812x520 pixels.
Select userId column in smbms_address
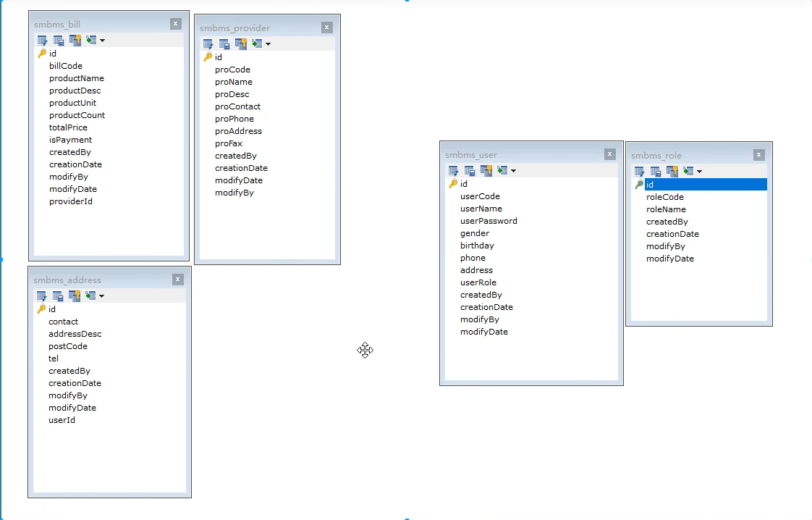click(x=62, y=420)
